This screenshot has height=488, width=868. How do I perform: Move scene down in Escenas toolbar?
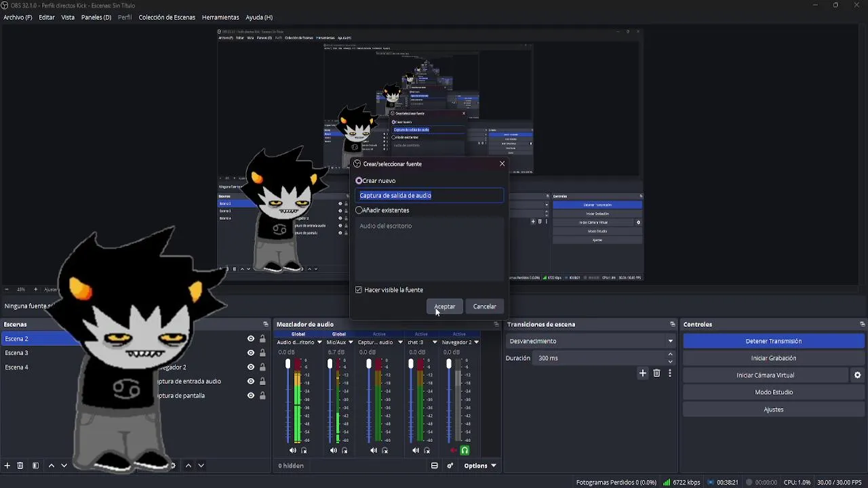coord(64,466)
